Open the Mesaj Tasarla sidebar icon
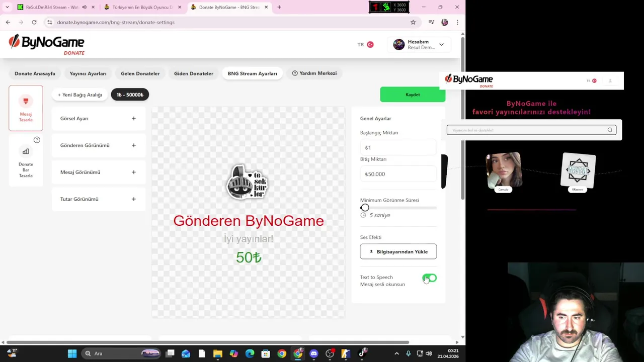Image resolution: width=644 pixels, height=362 pixels. click(26, 108)
